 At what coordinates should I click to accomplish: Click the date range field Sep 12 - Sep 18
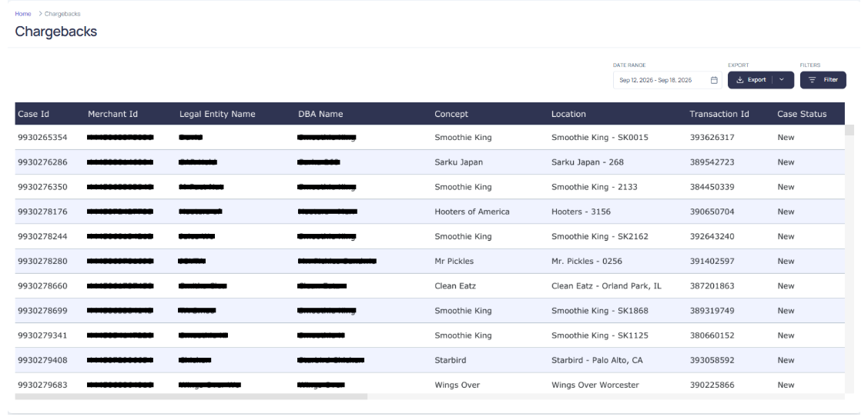coord(667,80)
